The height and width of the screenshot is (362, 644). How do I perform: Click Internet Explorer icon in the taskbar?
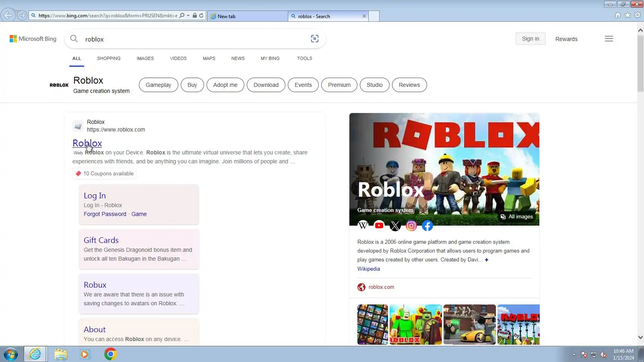tap(35, 354)
